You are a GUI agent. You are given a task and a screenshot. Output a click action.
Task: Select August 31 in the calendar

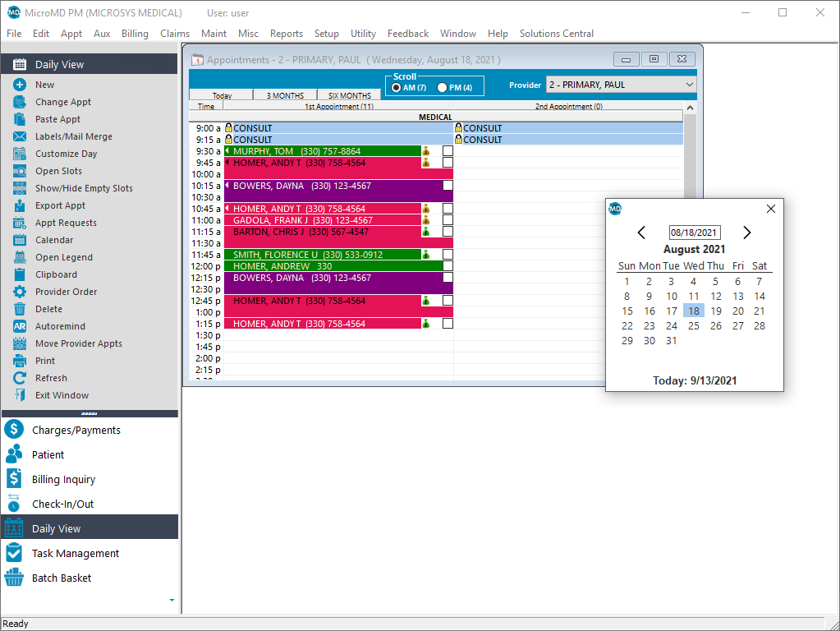coord(671,340)
